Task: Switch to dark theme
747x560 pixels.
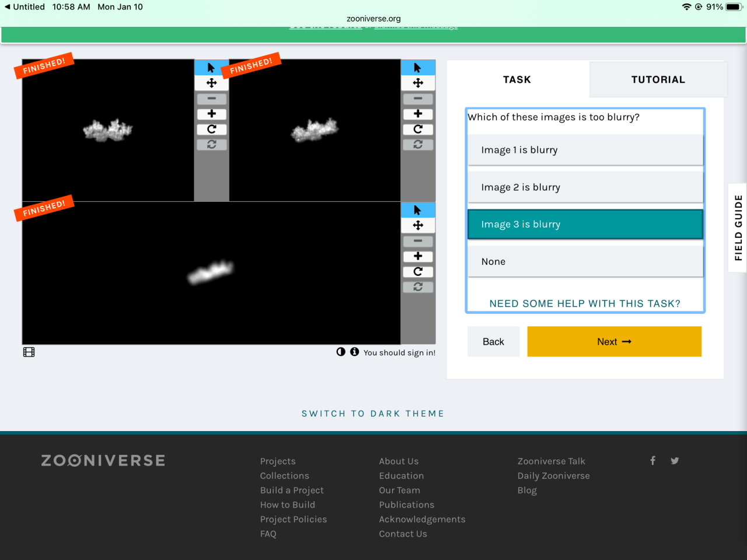Action: pyautogui.click(x=373, y=414)
